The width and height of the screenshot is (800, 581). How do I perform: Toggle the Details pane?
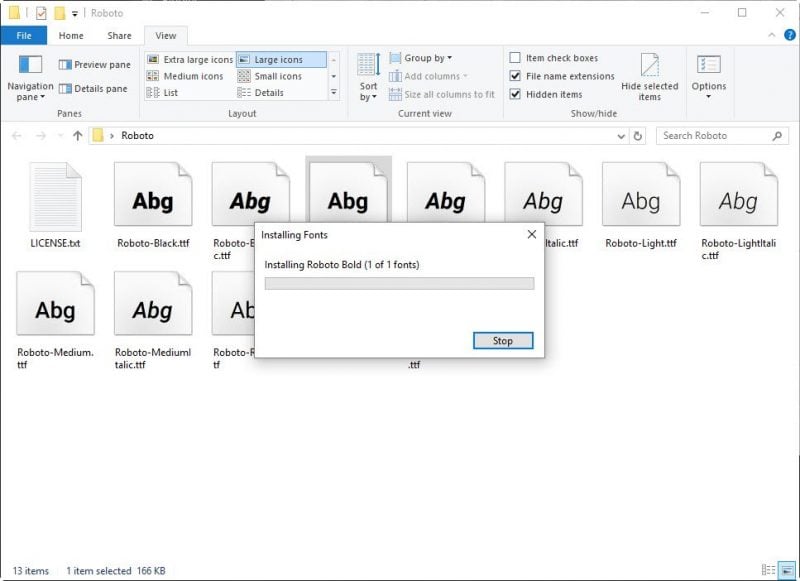coord(93,89)
